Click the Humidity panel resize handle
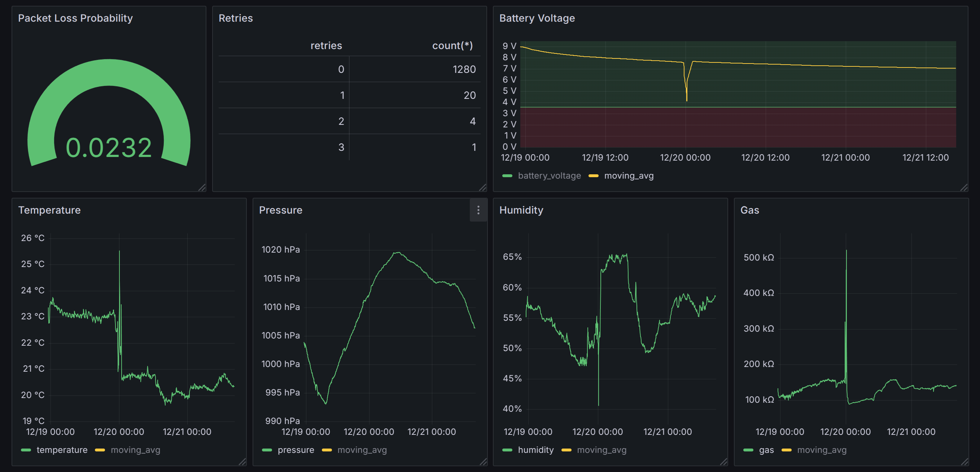980x472 pixels. click(723, 462)
